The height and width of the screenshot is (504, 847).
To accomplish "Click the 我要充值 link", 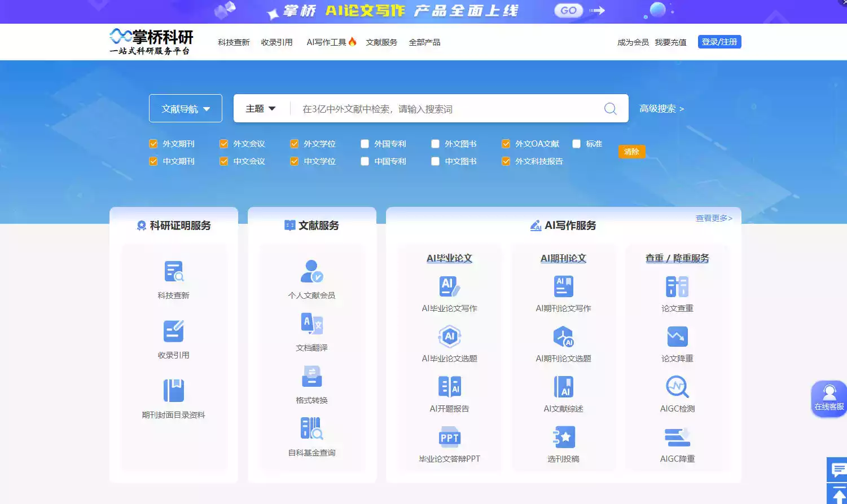I will point(670,42).
